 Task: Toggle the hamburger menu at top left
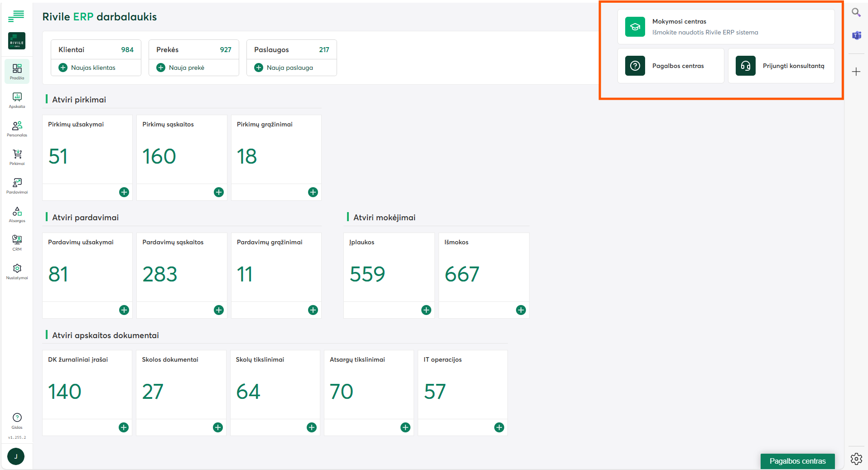pos(16,16)
